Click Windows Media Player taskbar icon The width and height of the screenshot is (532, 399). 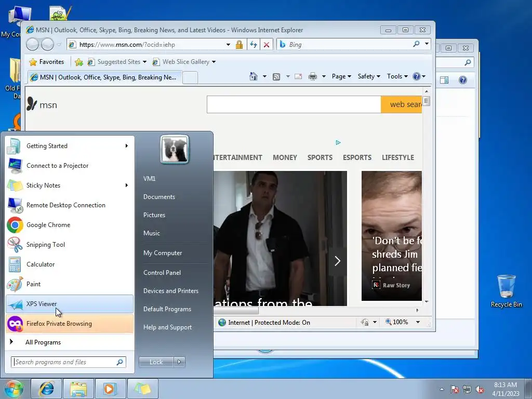110,389
